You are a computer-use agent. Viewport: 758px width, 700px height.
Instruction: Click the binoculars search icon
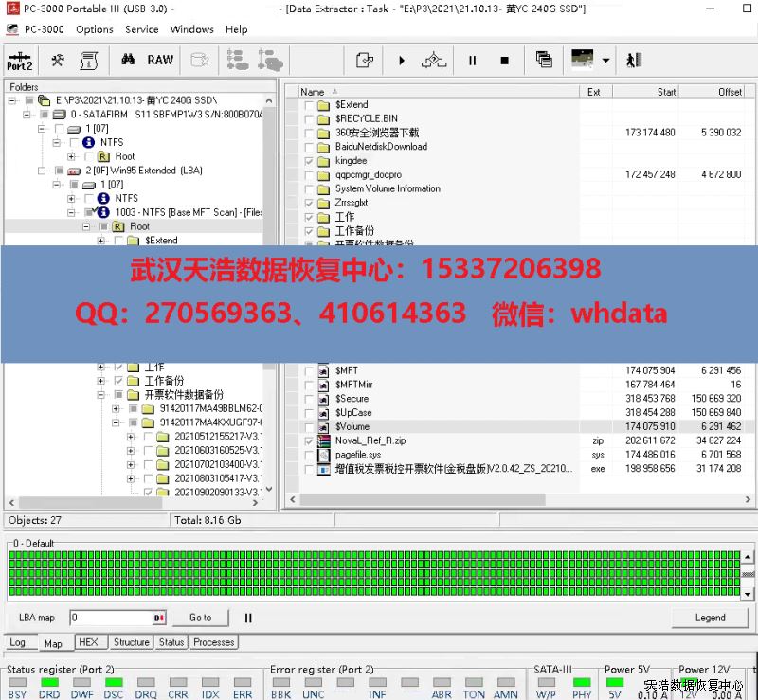[x=127, y=60]
